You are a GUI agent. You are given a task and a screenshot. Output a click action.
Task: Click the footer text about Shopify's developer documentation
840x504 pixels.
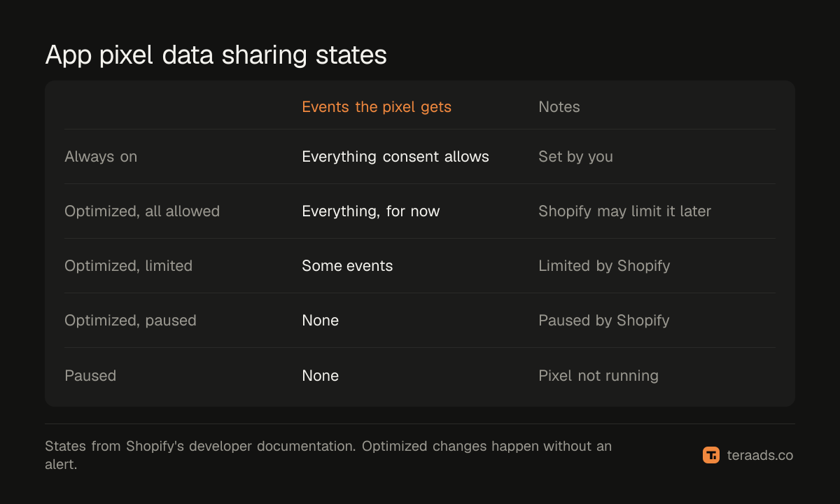pos(328,455)
